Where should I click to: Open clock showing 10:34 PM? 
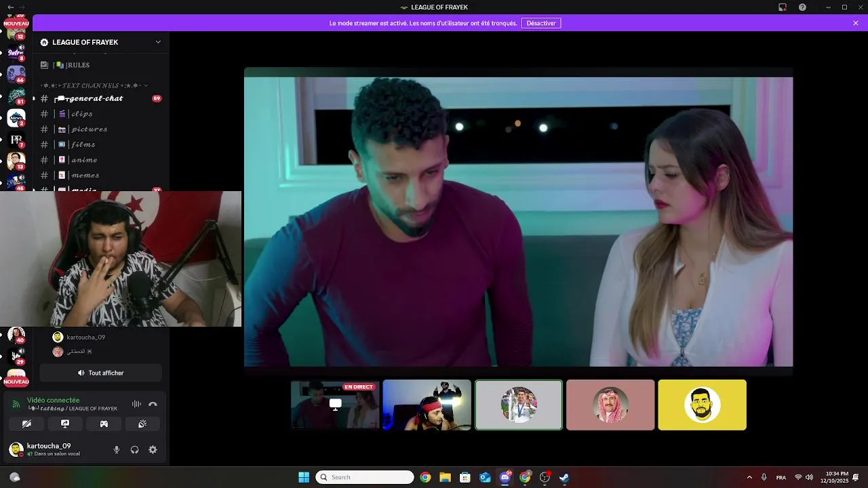[834, 477]
